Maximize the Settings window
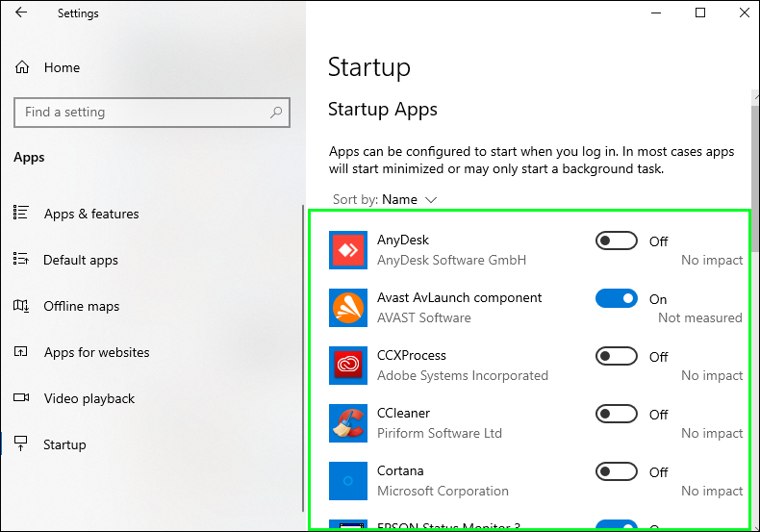Screen dimensions: 760x532 pyautogui.click(x=700, y=13)
